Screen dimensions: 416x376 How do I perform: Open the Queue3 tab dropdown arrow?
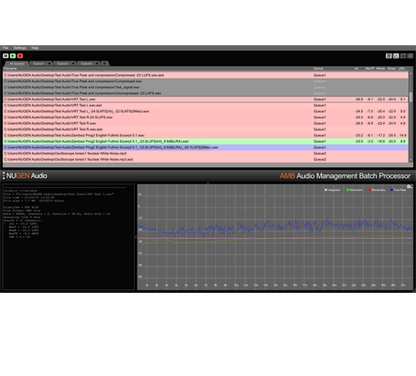97,63
